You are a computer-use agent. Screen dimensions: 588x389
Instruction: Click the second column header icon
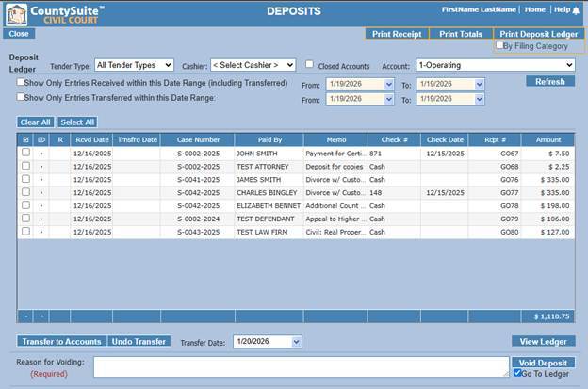(41, 139)
